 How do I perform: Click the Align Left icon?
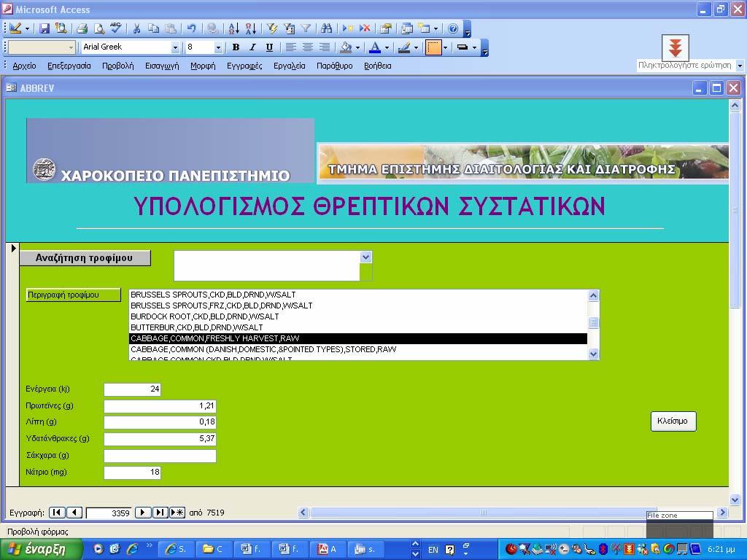coord(290,47)
